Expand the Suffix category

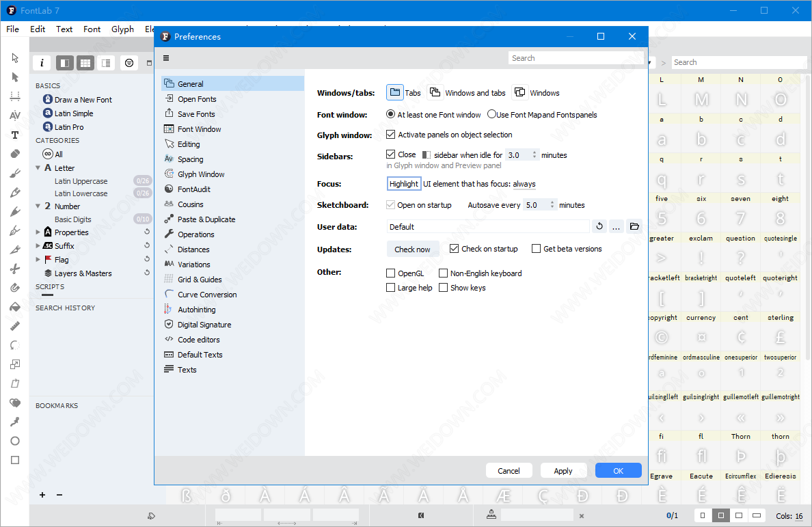point(38,246)
